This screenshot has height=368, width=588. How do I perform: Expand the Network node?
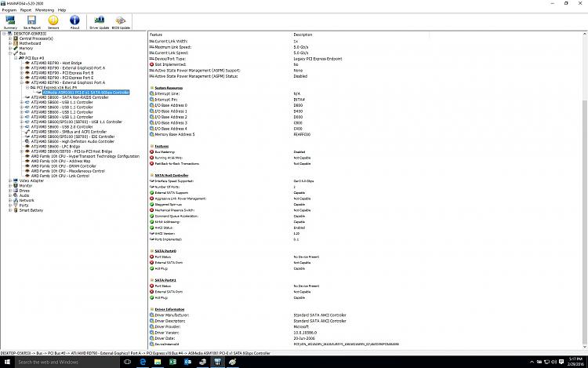point(10,200)
